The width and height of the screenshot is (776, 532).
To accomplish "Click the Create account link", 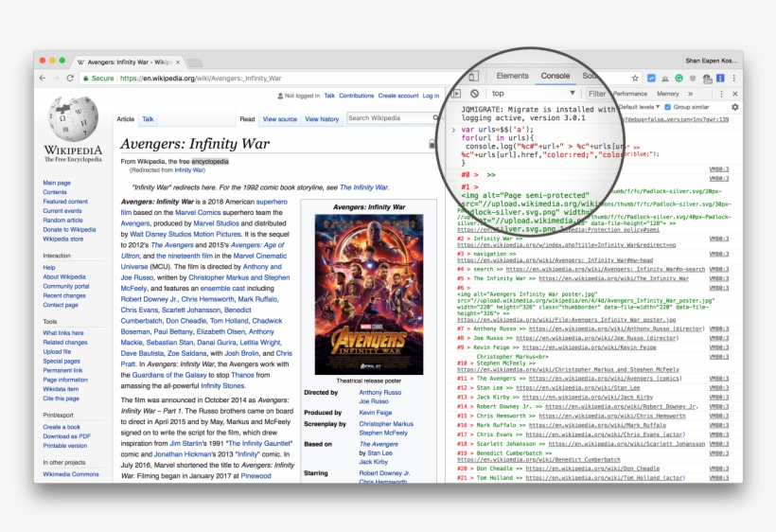I will tap(397, 96).
